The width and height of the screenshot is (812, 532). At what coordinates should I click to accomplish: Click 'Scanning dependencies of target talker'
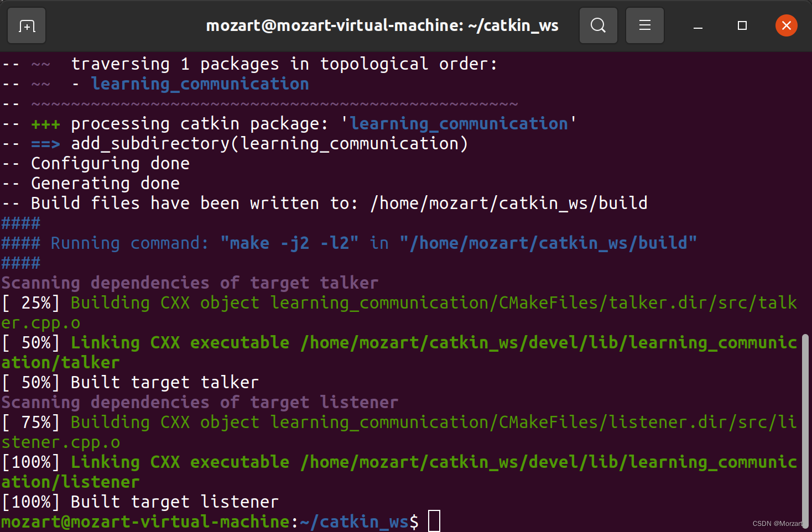190,283
